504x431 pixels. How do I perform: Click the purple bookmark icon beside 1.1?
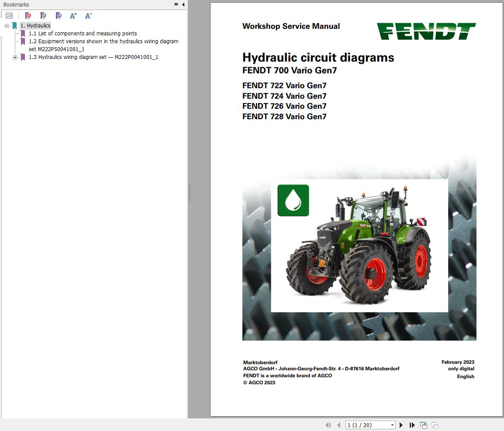(23, 34)
